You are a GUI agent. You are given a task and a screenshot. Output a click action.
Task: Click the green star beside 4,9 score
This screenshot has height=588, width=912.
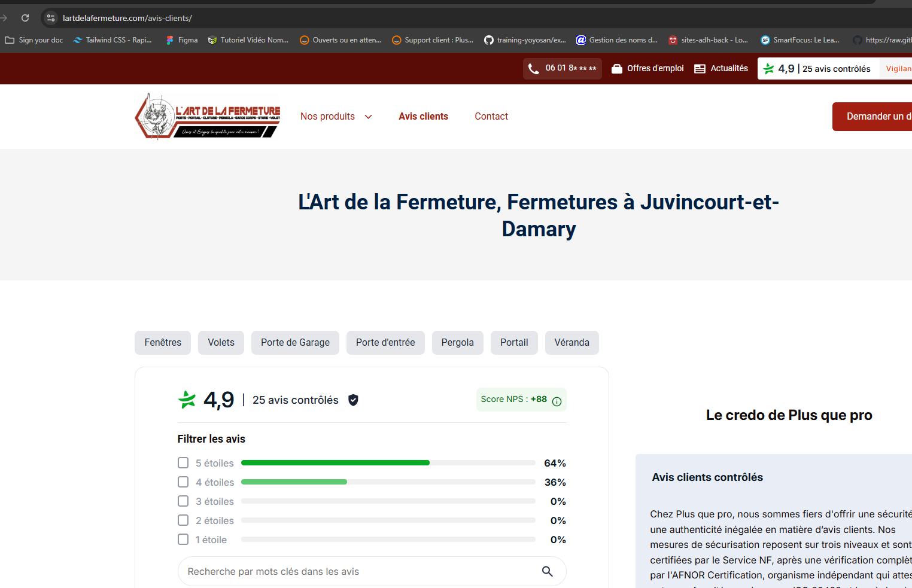(187, 399)
